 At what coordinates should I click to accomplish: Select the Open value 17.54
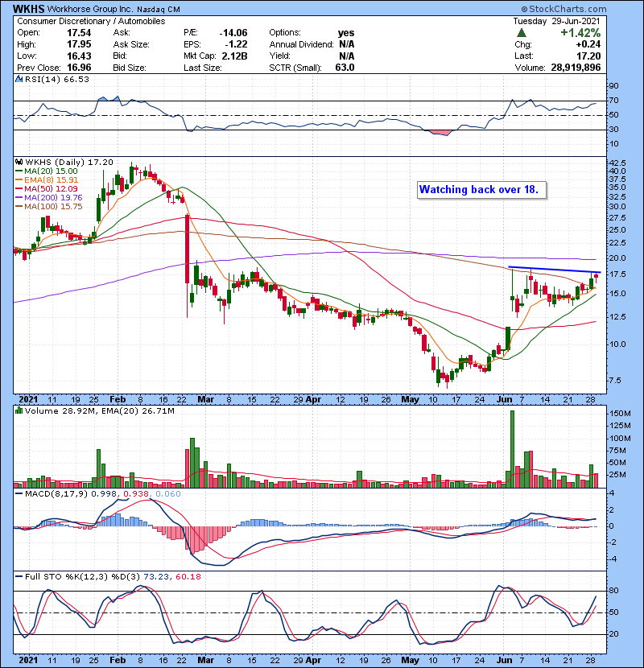click(x=79, y=33)
